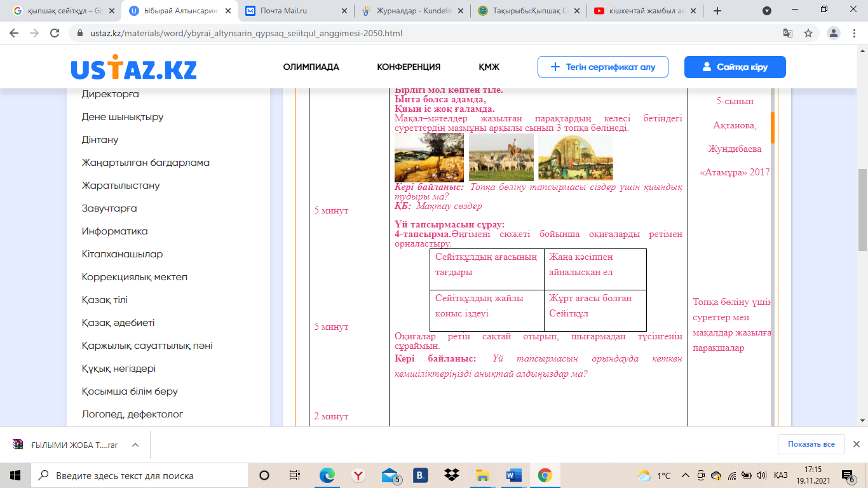Open the Google Translate page icon

[x=788, y=33]
